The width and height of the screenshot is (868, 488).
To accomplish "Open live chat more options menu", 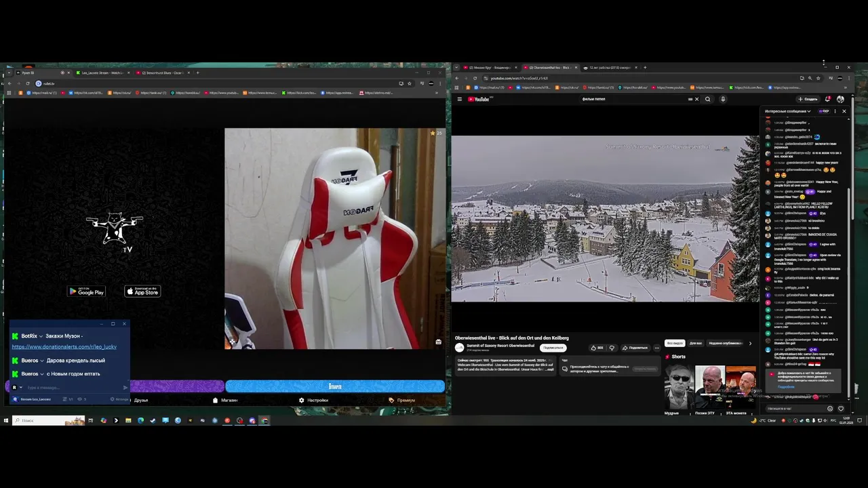I will (835, 111).
